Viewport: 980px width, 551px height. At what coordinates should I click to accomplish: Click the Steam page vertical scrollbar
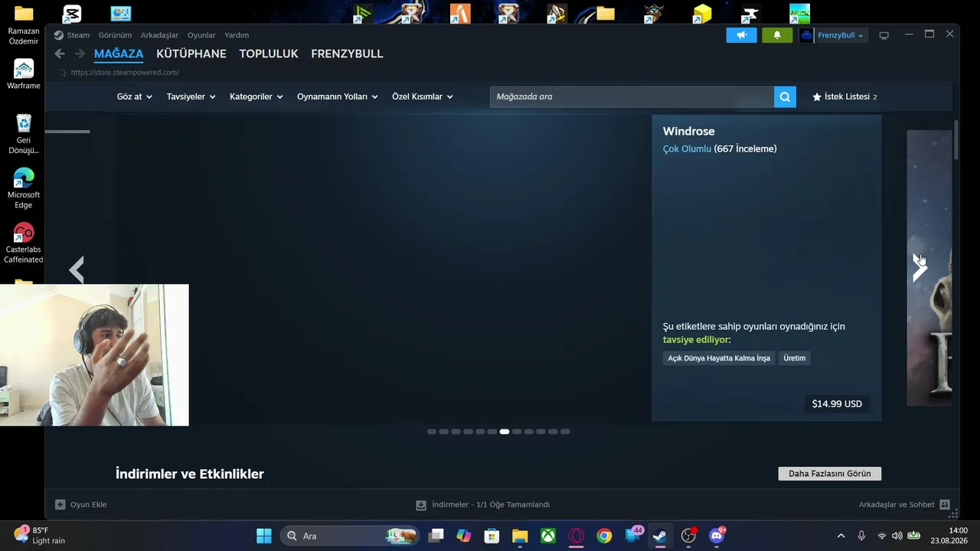pos(956,140)
